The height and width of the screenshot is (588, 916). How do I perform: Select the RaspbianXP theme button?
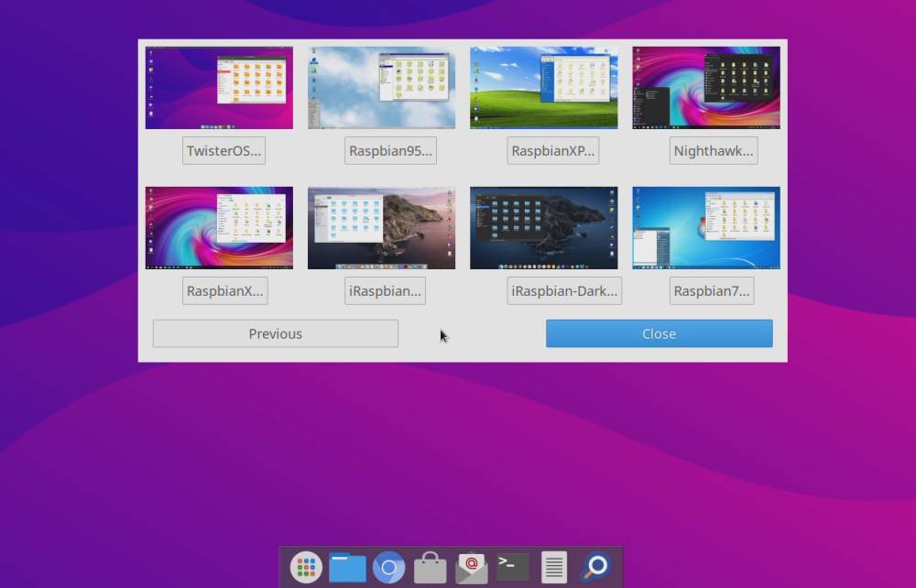click(x=552, y=150)
